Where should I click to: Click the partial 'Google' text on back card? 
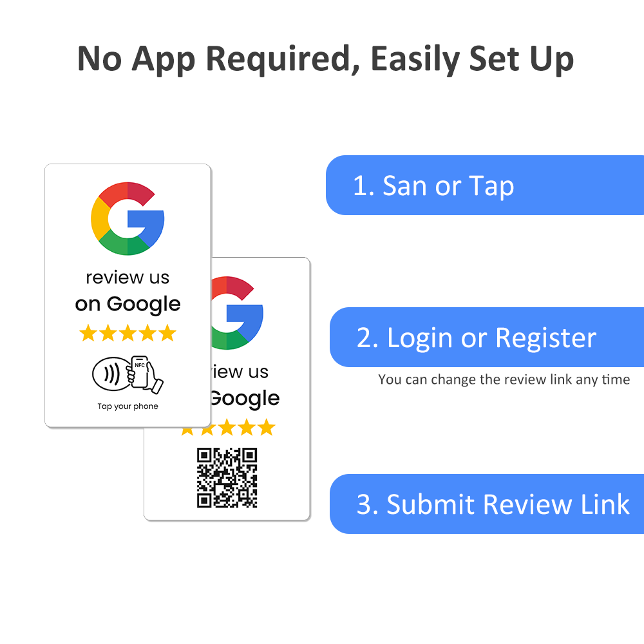click(x=245, y=399)
